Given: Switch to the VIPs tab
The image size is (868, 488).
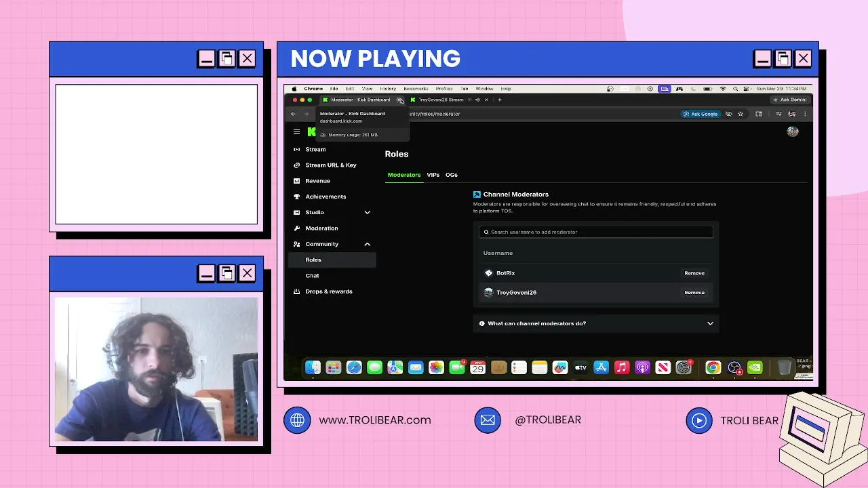Looking at the screenshot, I should click(x=433, y=175).
